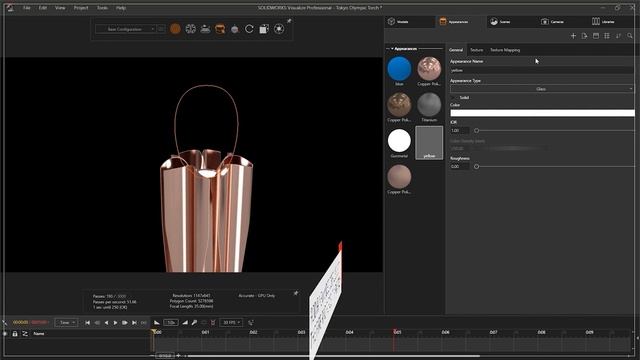This screenshot has height=360, width=640.
Task: Toggle the loop playback button
Action: tap(144, 322)
